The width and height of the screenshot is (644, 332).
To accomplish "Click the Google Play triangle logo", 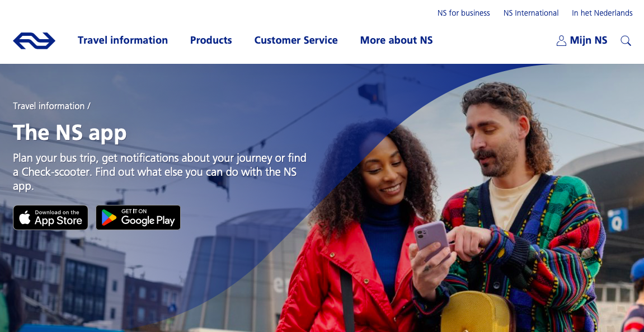I will coord(109,218).
